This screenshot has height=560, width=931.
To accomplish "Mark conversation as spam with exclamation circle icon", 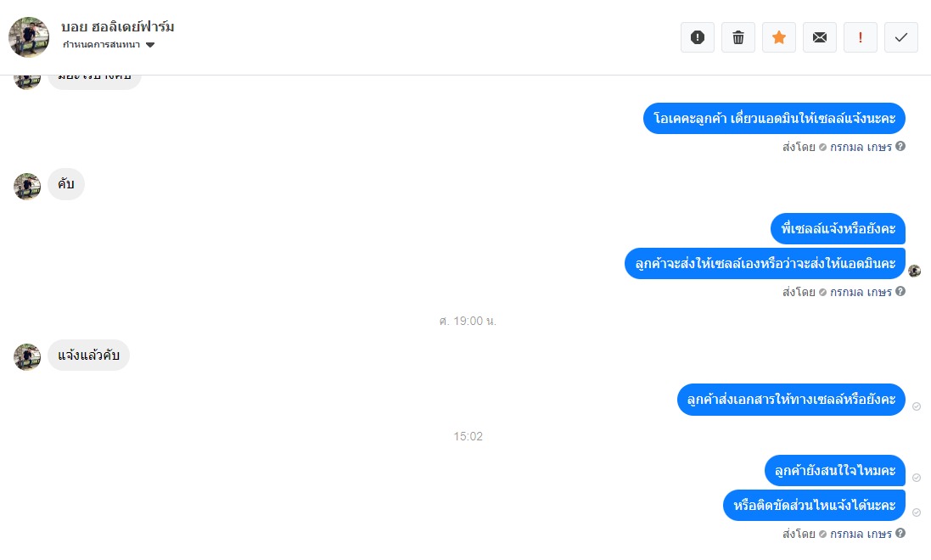I will 697,37.
